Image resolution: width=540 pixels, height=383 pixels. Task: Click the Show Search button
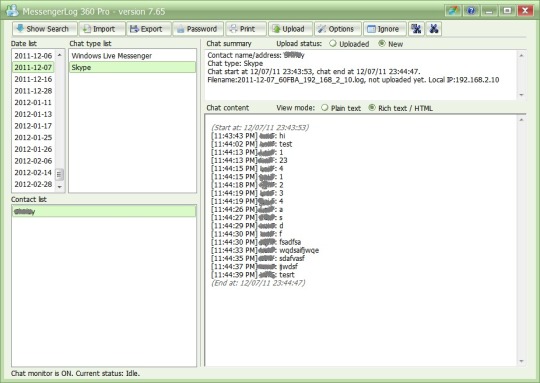tap(44, 29)
